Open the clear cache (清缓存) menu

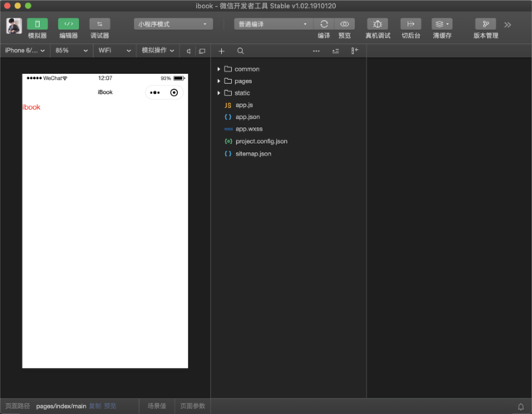442,24
